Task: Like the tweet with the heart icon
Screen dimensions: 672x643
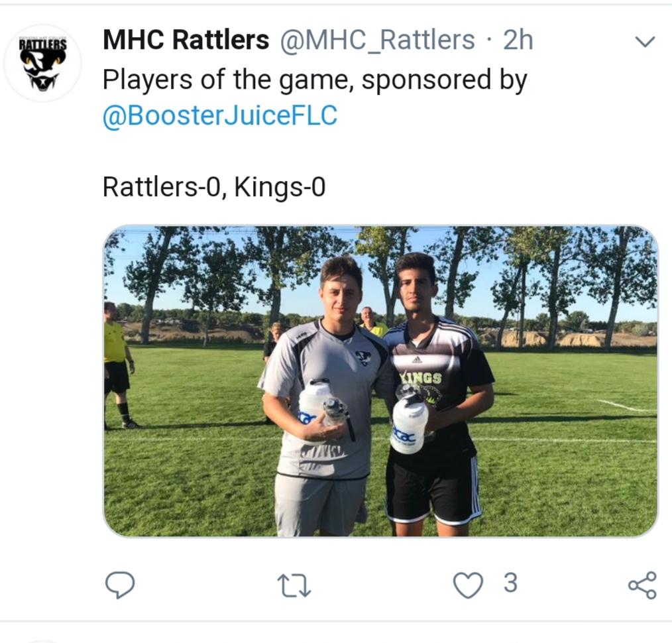Action: (x=468, y=585)
